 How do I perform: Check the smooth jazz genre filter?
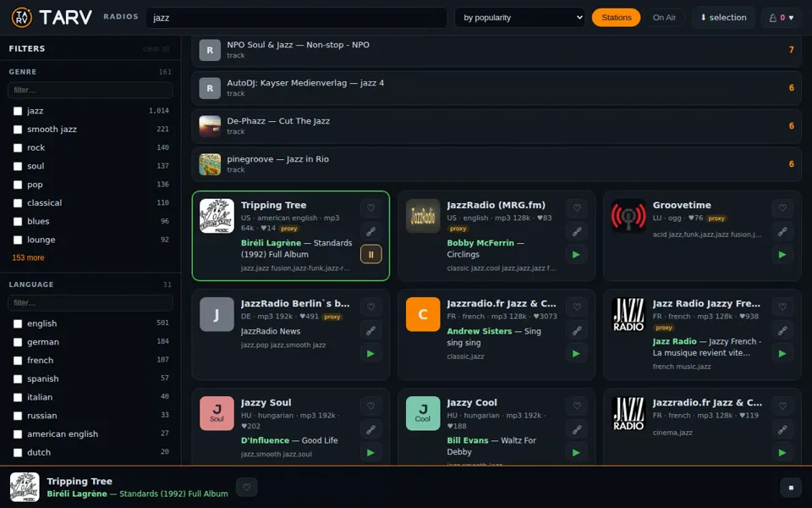[x=18, y=130]
